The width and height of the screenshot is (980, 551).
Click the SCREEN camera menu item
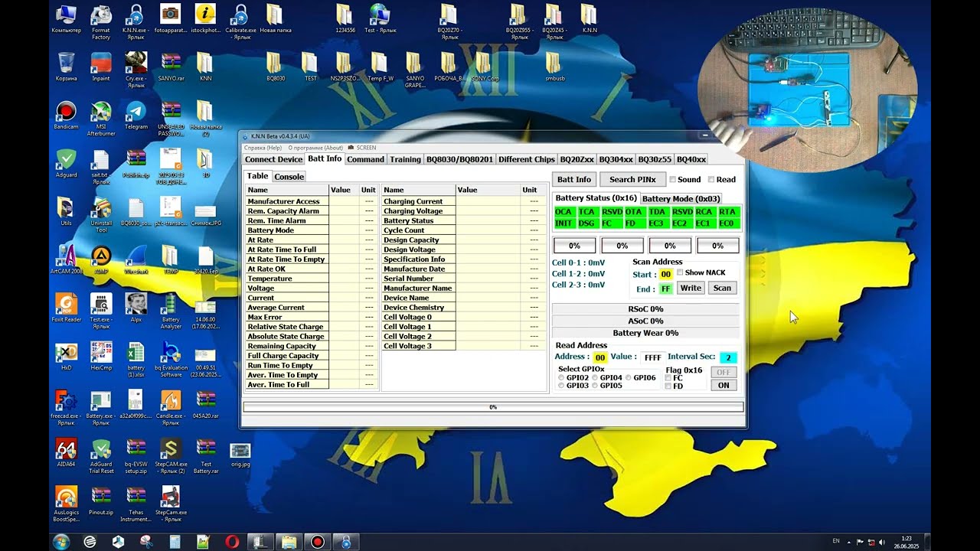click(362, 148)
